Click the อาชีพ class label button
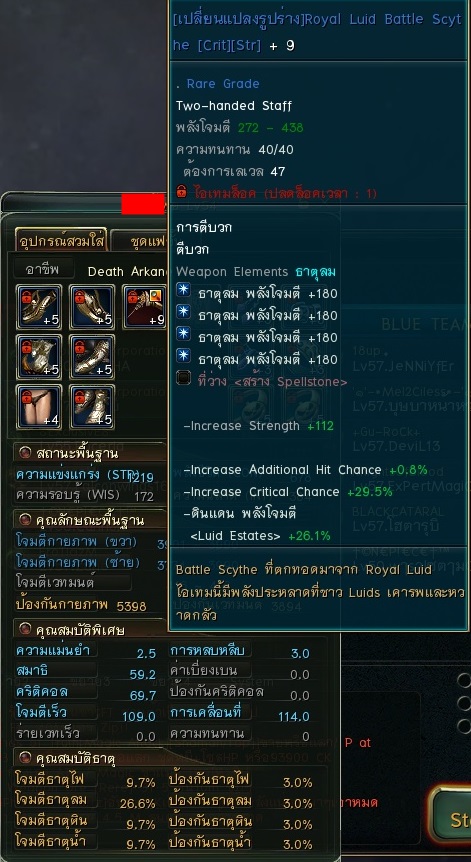Image resolution: width=471 pixels, height=862 pixels. click(x=42, y=269)
